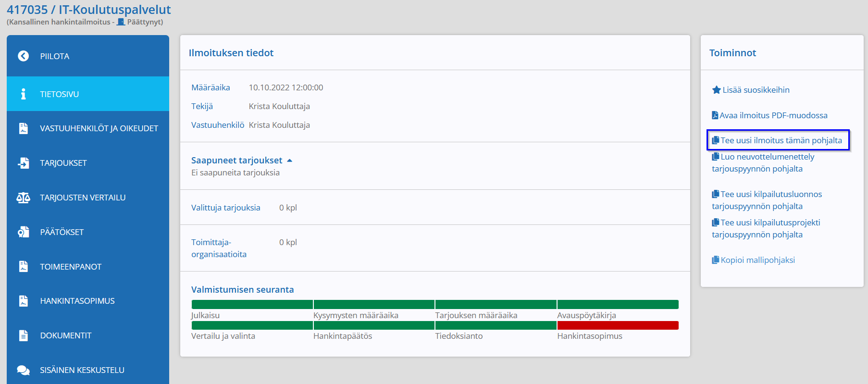This screenshot has height=384, width=868.
Task: Click the Toimittaja-organisaatioita label
Action: tap(219, 248)
